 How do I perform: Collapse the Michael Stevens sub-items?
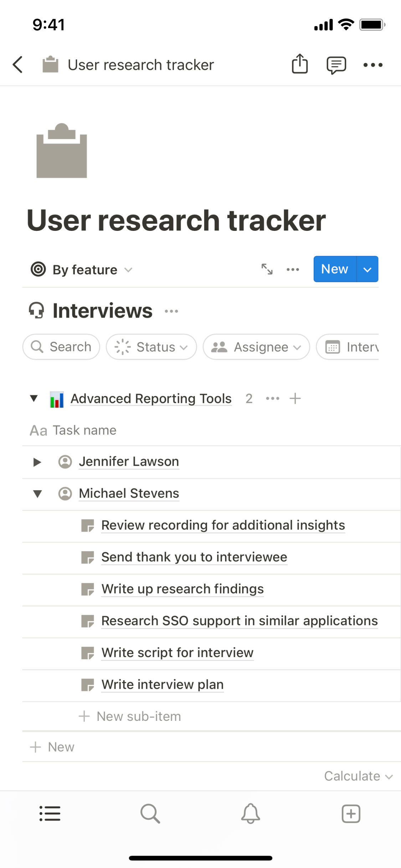click(37, 494)
